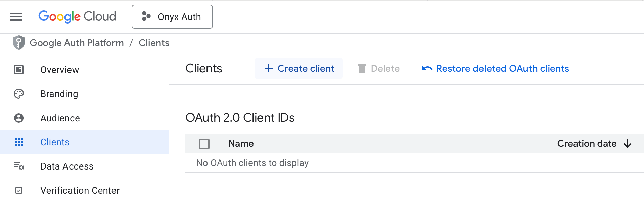644x201 pixels.
Task: Click the restore undo arrow icon
Action: pos(427,68)
